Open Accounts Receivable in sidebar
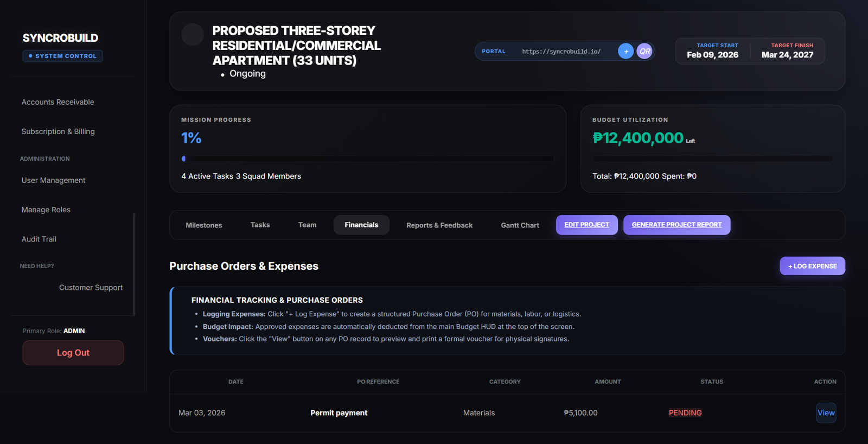868x444 pixels. point(58,102)
